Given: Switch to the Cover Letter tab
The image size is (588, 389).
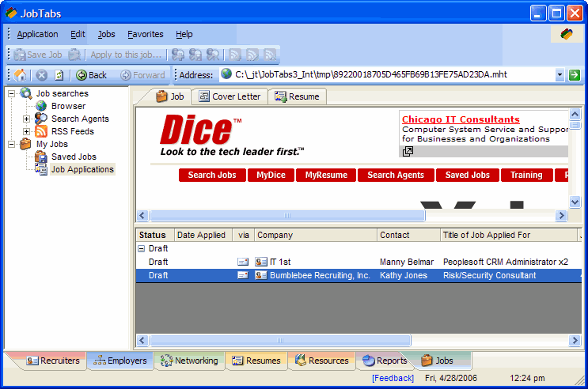Looking at the screenshot, I should click(x=230, y=96).
